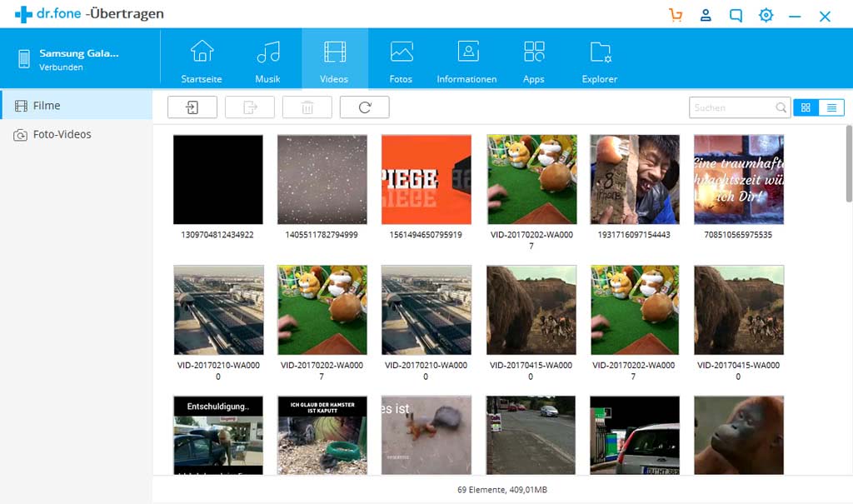Open the Apps manager
The height and width of the screenshot is (504, 853).
point(533,58)
